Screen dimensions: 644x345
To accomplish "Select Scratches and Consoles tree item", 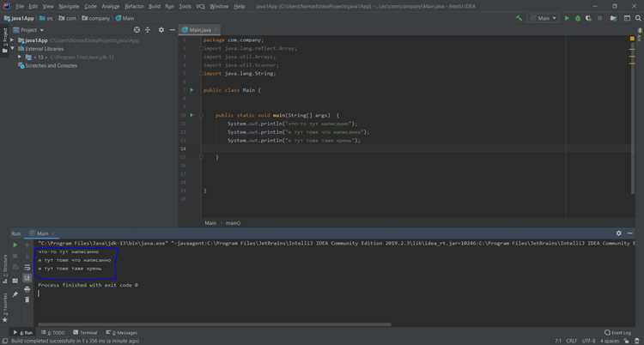I will tap(47, 66).
